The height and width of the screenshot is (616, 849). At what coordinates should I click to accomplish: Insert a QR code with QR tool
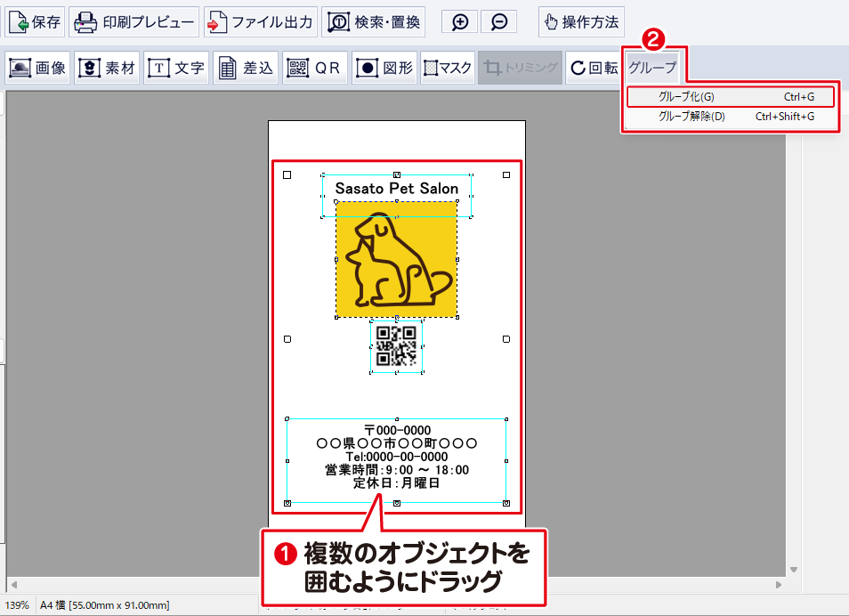pyautogui.click(x=314, y=68)
